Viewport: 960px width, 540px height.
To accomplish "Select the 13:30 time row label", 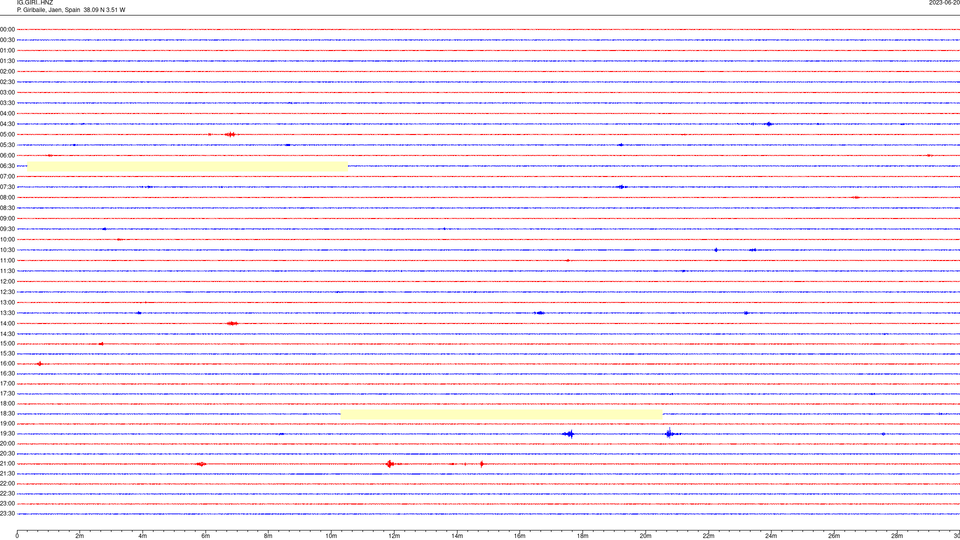I will point(7,313).
